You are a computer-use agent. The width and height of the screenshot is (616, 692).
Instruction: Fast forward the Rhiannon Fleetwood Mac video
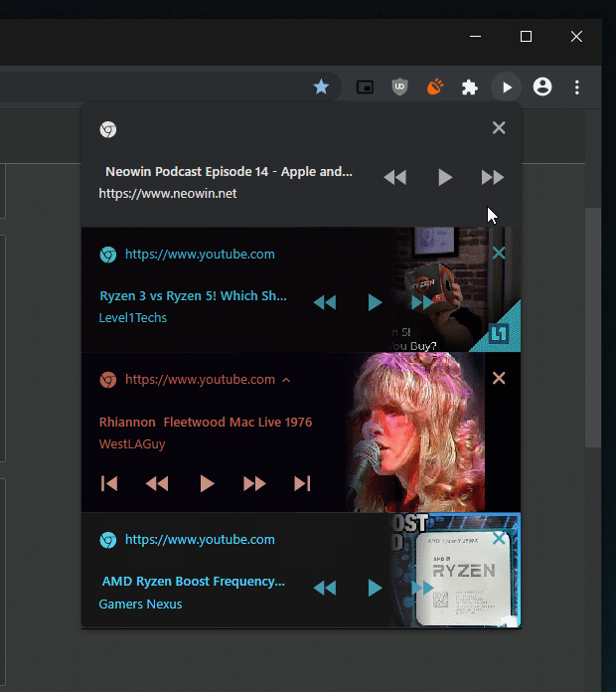254,483
